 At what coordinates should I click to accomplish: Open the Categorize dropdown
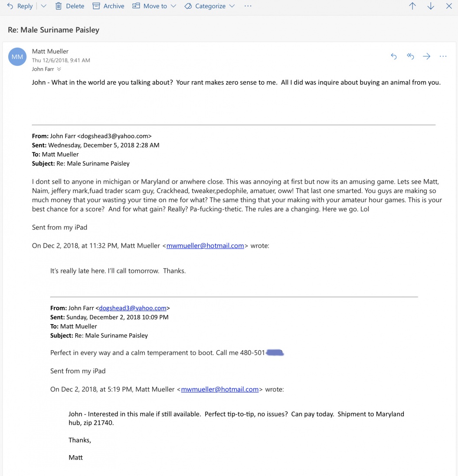point(210,6)
